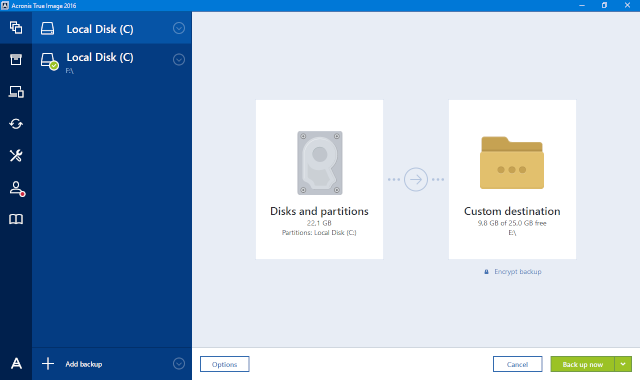
Task: Click the lock icon beside Encrypt backup
Action: click(486, 272)
